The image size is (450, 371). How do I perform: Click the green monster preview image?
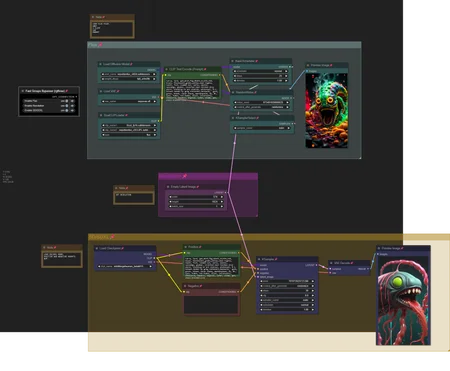327,111
